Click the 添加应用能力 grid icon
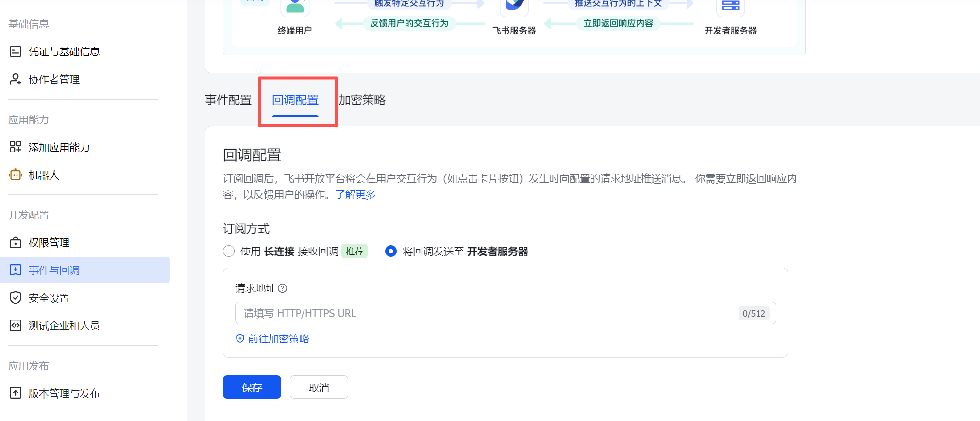The image size is (980, 421). (x=16, y=147)
